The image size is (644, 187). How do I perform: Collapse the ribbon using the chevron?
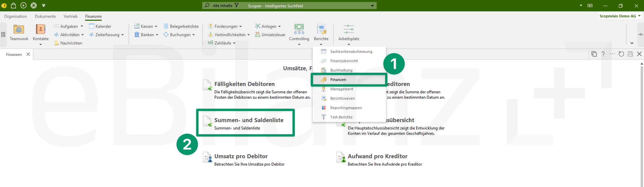(x=632, y=43)
